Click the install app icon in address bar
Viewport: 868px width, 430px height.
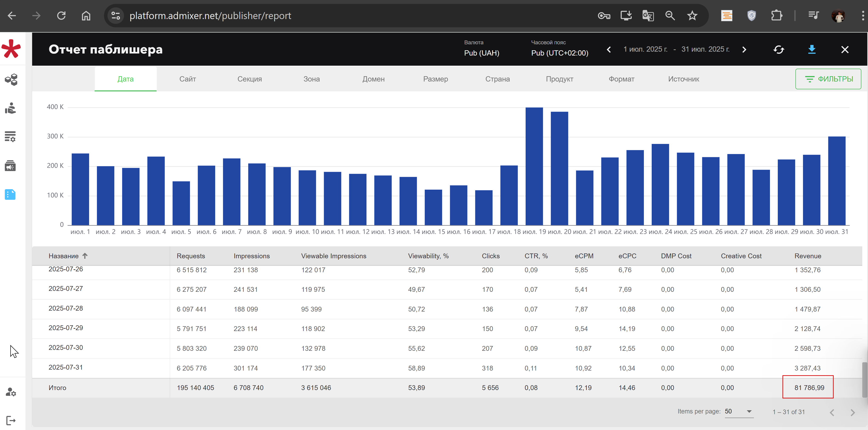pos(626,16)
